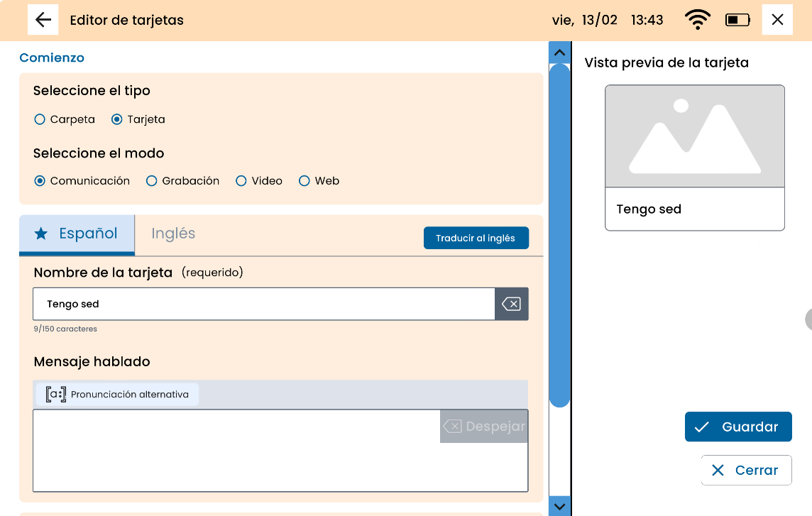Save the card with Guardar

pos(738,427)
